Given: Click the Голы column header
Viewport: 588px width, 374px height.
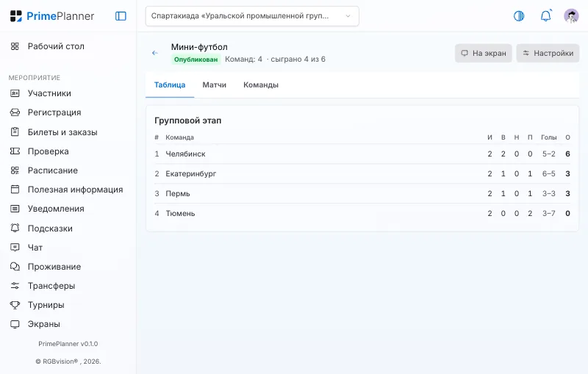Looking at the screenshot, I should pyautogui.click(x=548, y=137).
